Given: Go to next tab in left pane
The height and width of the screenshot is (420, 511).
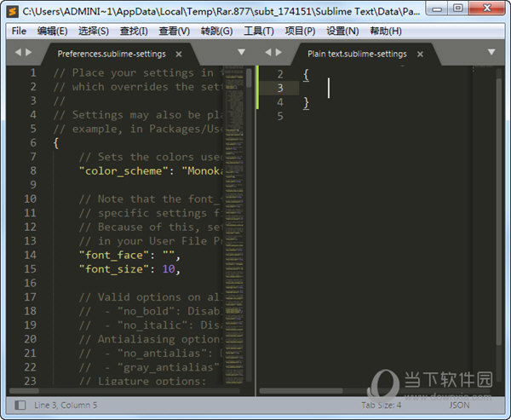Looking at the screenshot, I should (29, 52).
